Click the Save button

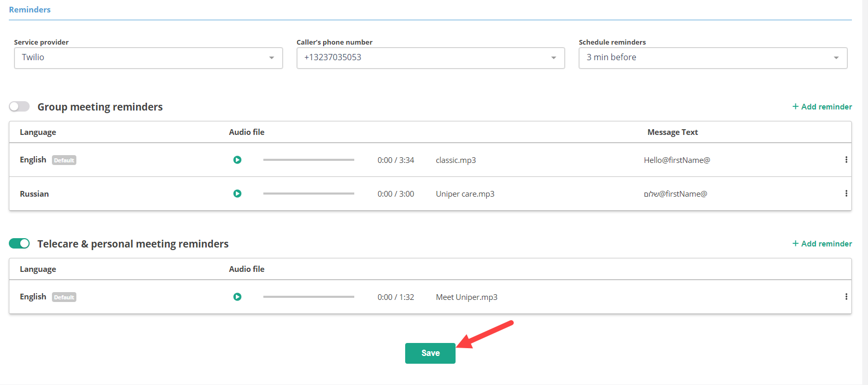point(430,353)
